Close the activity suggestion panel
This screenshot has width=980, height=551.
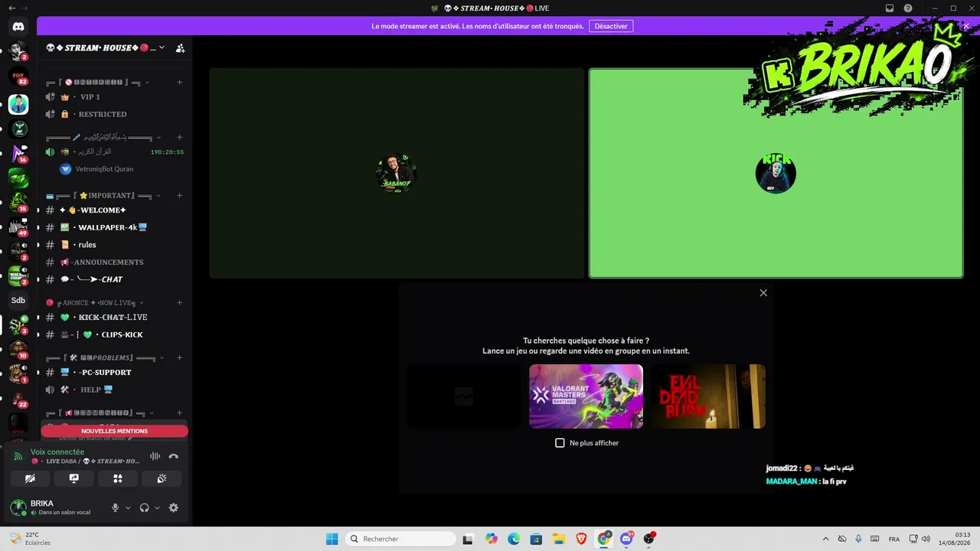point(763,293)
